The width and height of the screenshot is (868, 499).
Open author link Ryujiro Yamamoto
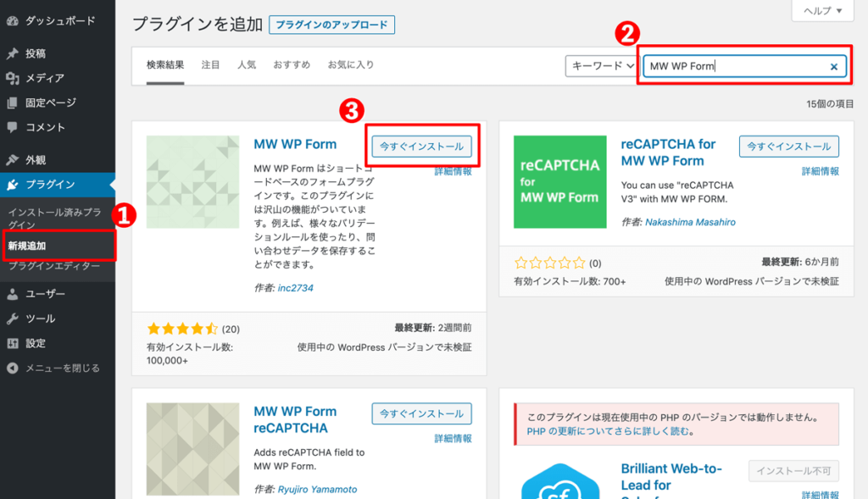click(x=317, y=490)
